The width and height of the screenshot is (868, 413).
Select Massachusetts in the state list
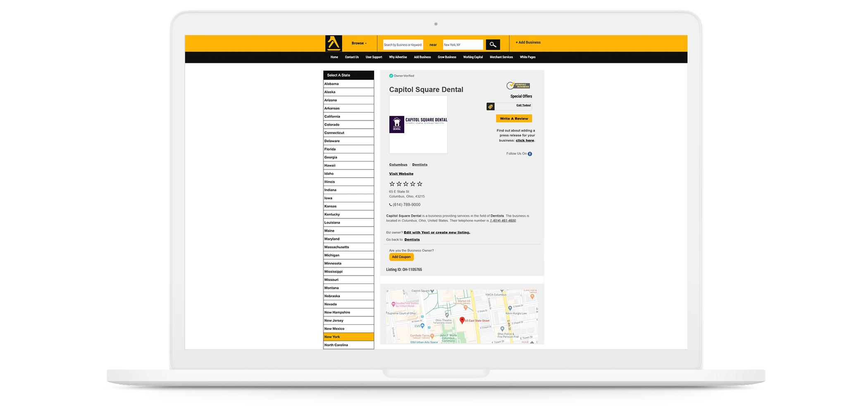(348, 247)
